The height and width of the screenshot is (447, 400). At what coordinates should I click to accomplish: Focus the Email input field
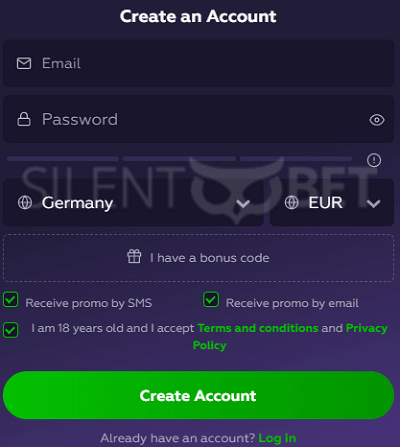pos(198,63)
